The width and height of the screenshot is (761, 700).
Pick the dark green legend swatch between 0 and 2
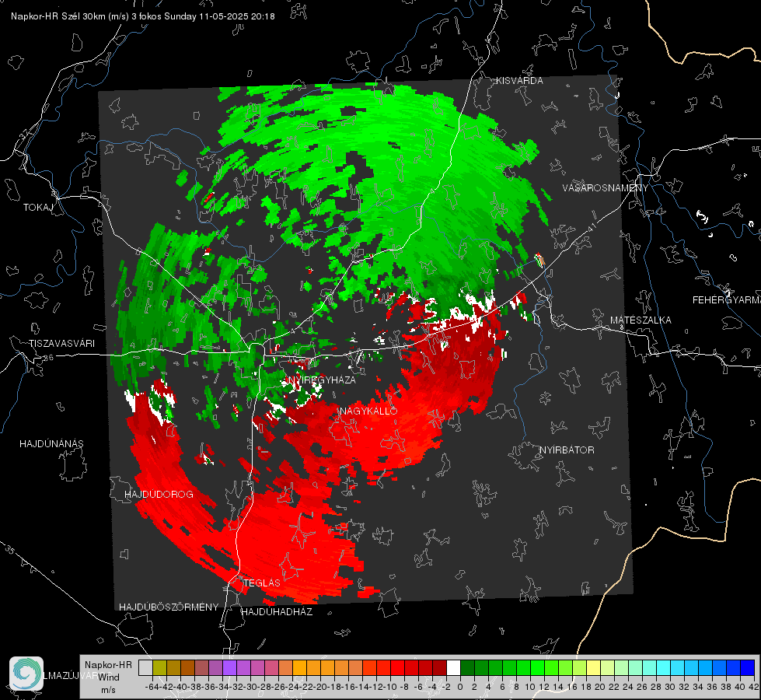(x=467, y=668)
